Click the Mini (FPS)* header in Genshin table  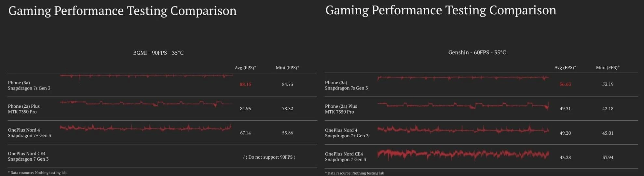point(608,67)
